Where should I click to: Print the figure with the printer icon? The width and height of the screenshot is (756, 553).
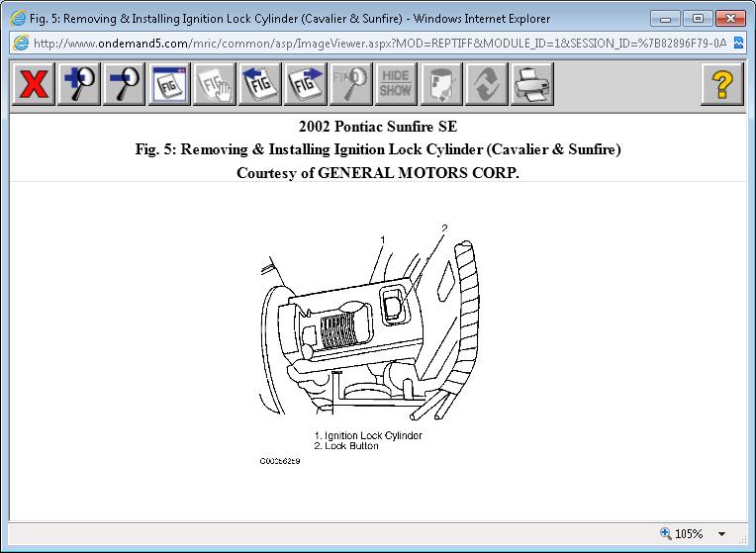(531, 84)
